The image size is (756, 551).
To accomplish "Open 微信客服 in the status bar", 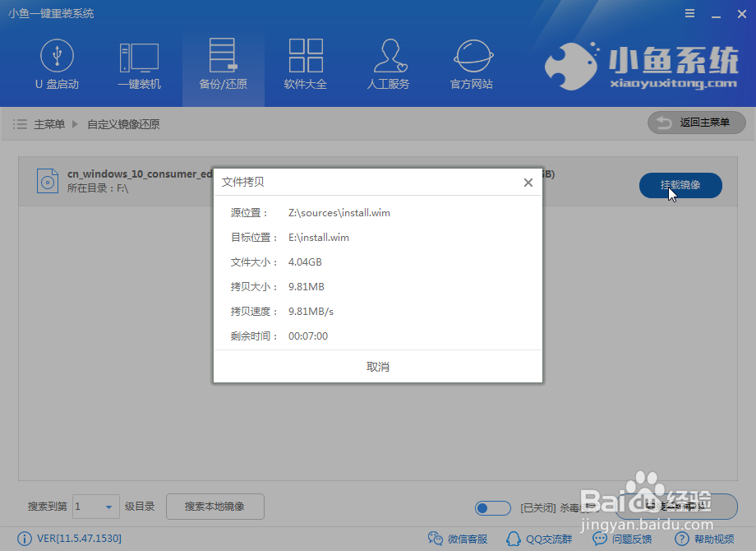I will tap(458, 539).
